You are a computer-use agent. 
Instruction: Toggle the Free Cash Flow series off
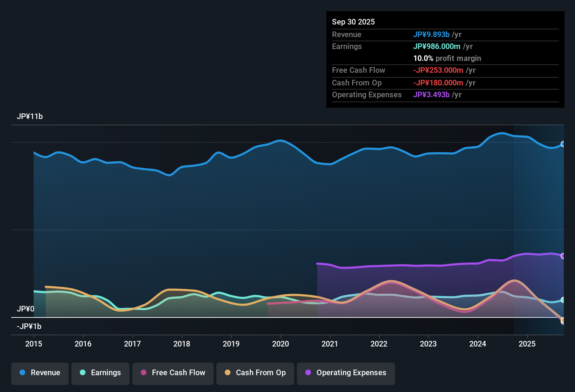click(x=173, y=373)
